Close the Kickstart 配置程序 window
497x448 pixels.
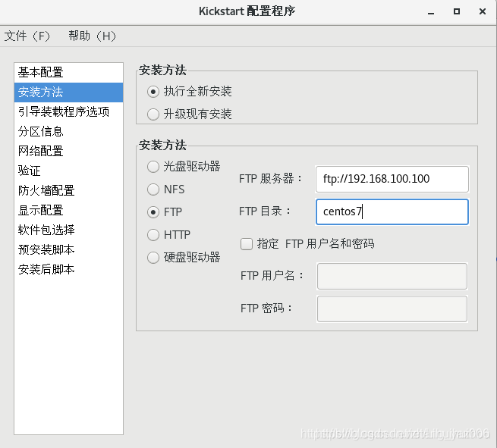[x=483, y=11]
